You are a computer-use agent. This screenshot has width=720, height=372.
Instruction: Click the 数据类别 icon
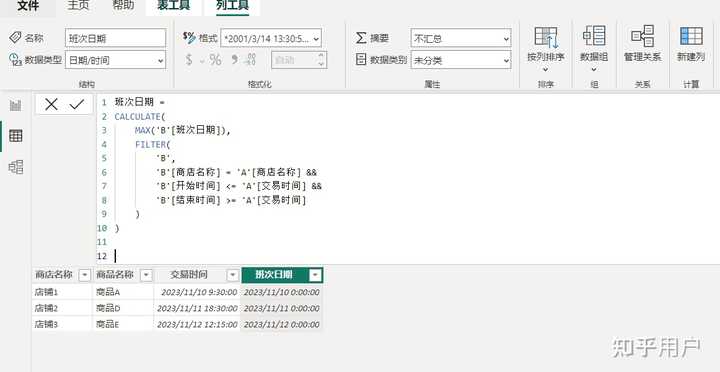361,59
